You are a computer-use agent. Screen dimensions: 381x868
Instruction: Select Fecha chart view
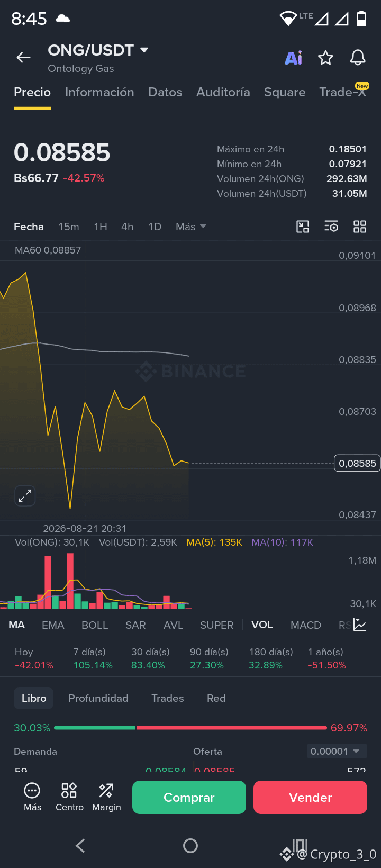29,227
